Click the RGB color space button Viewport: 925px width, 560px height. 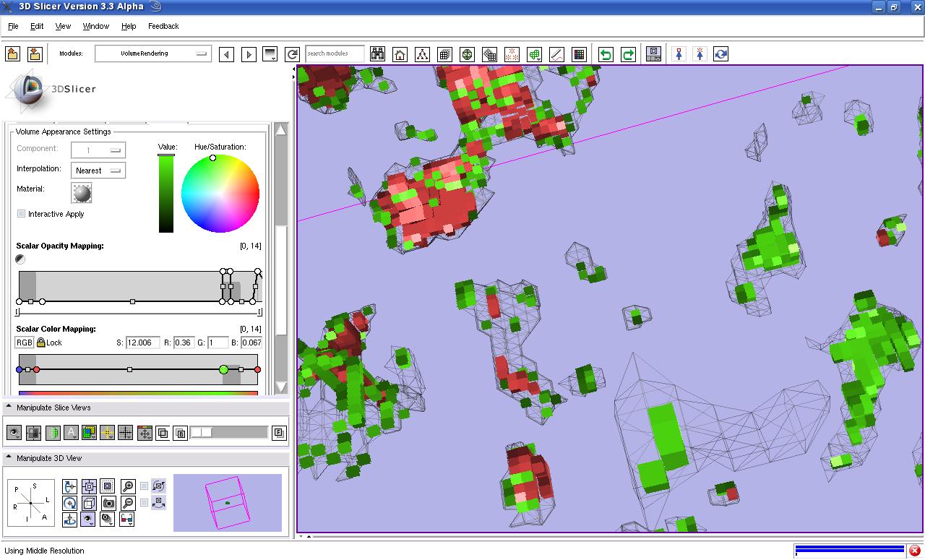[25, 343]
